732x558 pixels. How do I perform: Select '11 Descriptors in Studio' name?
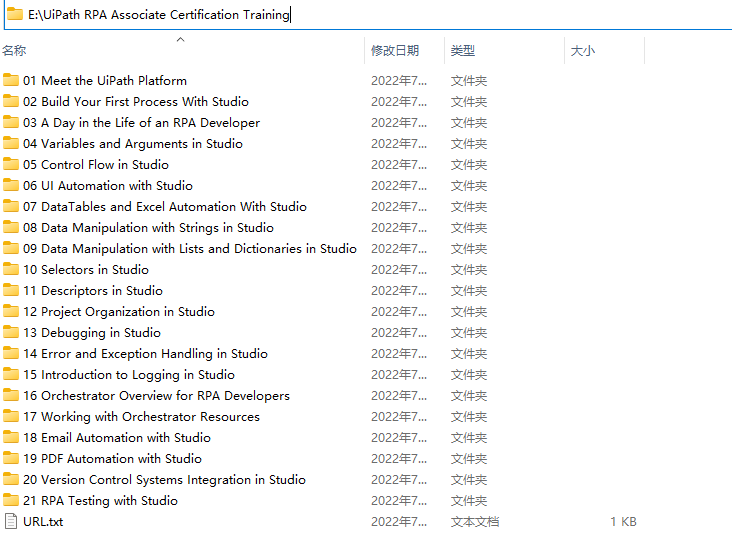pyautogui.click(x=93, y=290)
